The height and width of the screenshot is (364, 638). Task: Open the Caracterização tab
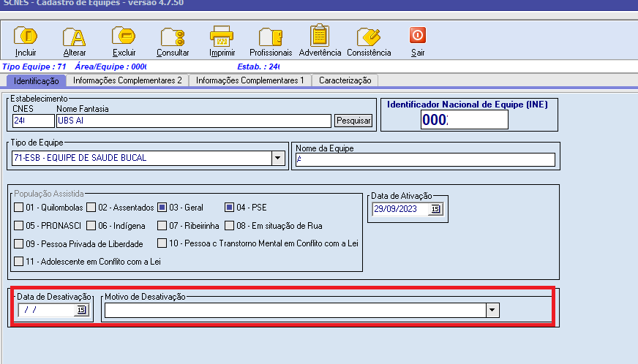(x=345, y=80)
